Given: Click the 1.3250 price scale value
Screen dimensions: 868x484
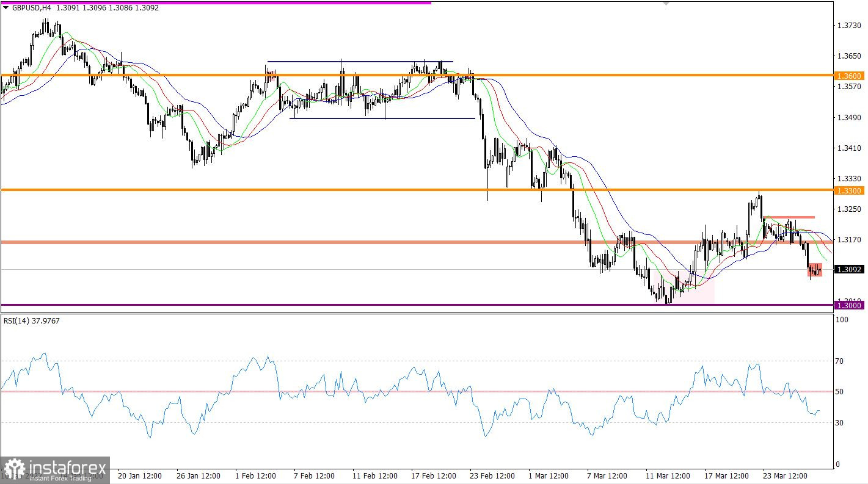Looking at the screenshot, I should click(x=850, y=209).
